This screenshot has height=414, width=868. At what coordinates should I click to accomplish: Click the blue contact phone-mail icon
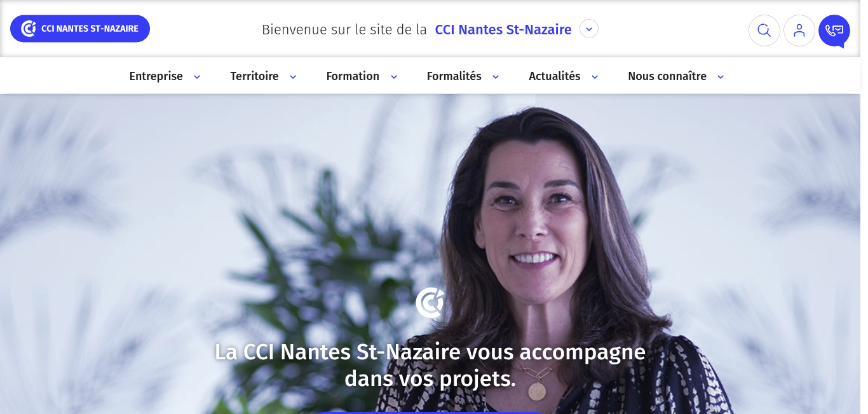[834, 31]
